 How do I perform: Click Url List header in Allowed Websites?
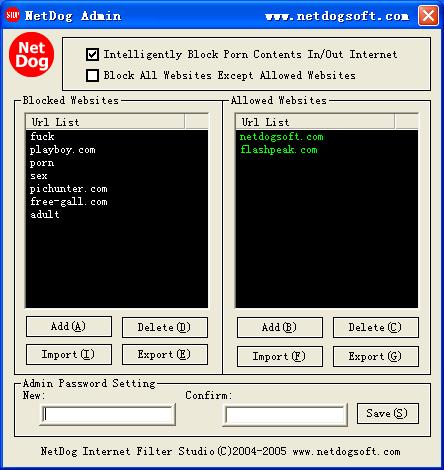(315, 122)
